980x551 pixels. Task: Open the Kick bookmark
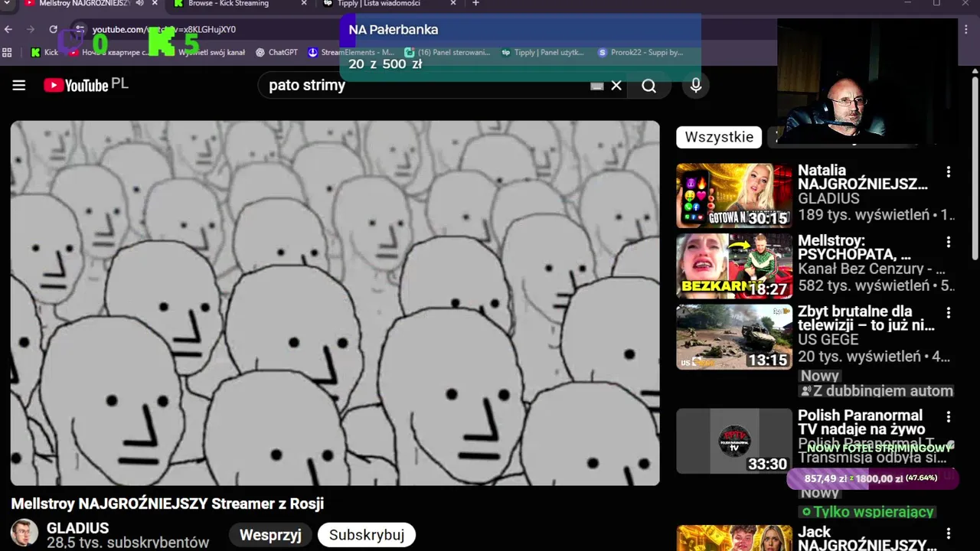click(44, 52)
